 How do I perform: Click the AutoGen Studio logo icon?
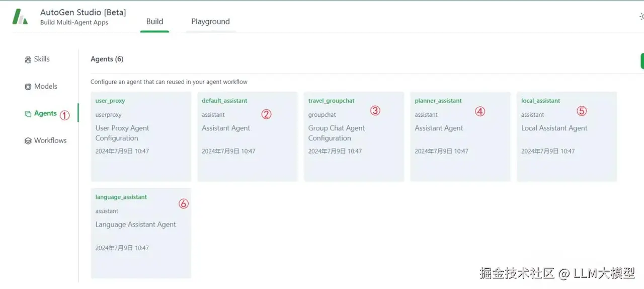coord(20,17)
